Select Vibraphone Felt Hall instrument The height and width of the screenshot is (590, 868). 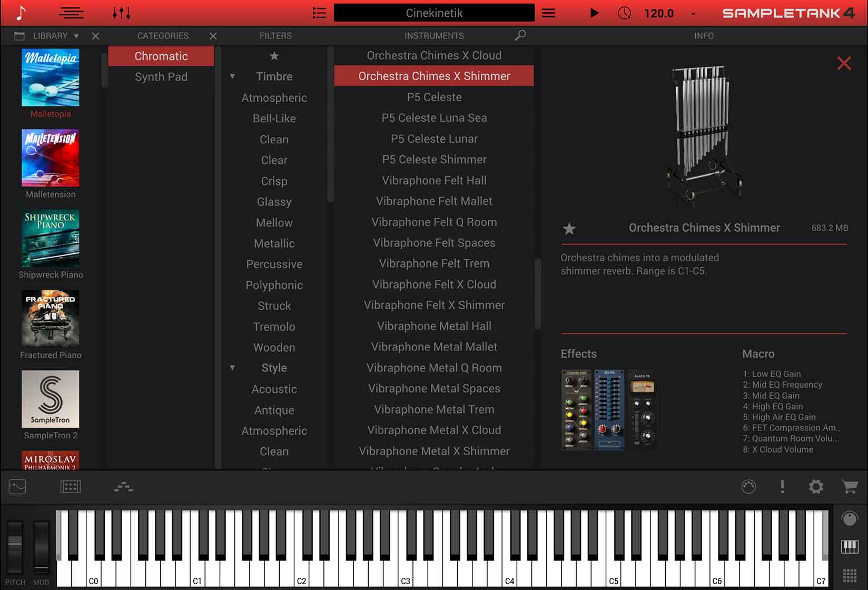click(434, 180)
